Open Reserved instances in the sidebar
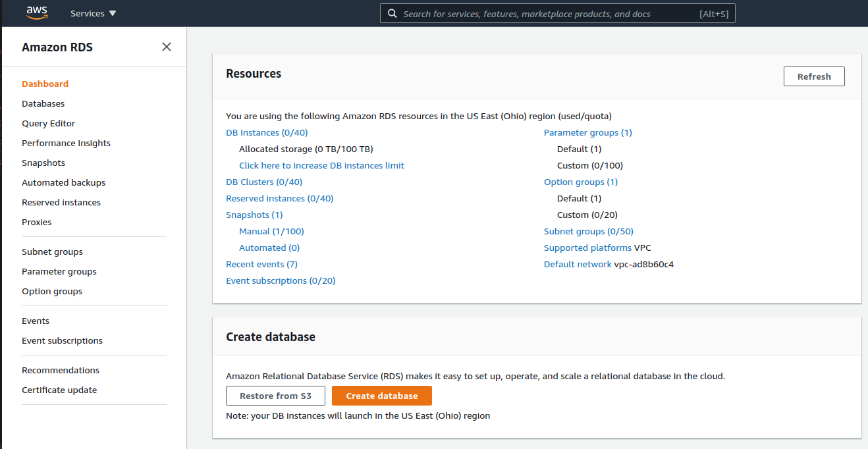Image resolution: width=868 pixels, height=449 pixels. click(61, 202)
